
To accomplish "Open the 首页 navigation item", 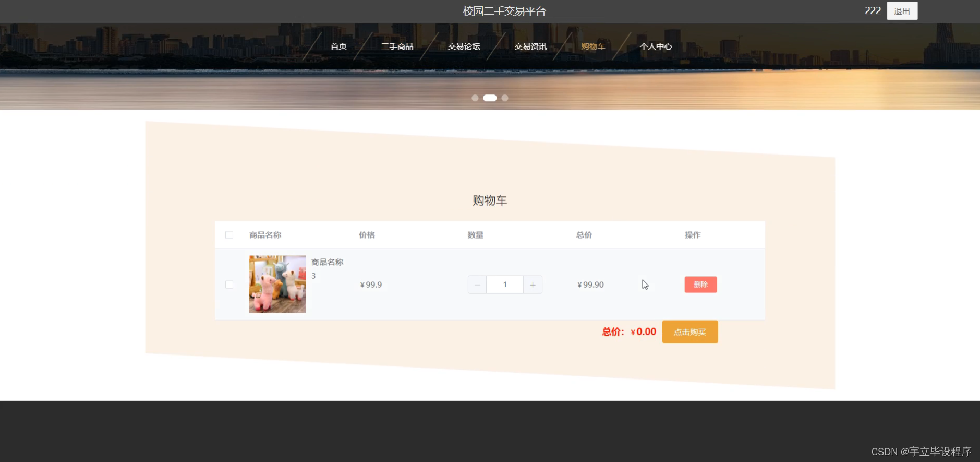I will (x=338, y=46).
